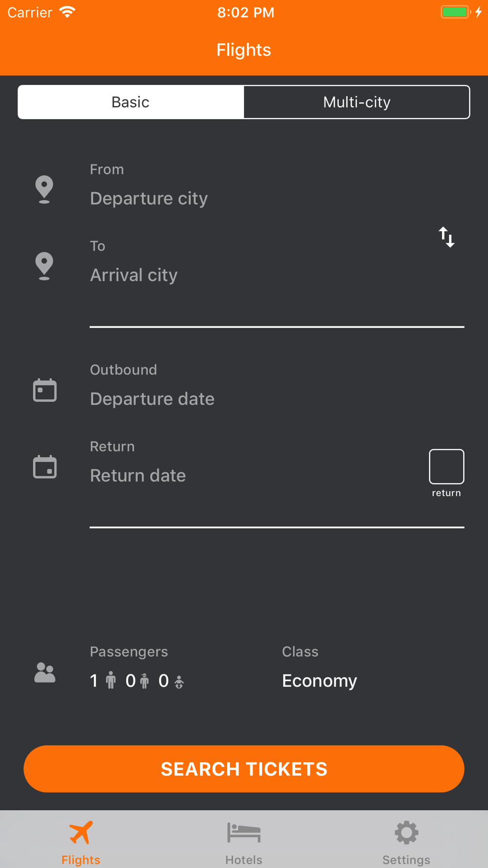
Task: Tap the infant passenger count
Action: click(171, 681)
